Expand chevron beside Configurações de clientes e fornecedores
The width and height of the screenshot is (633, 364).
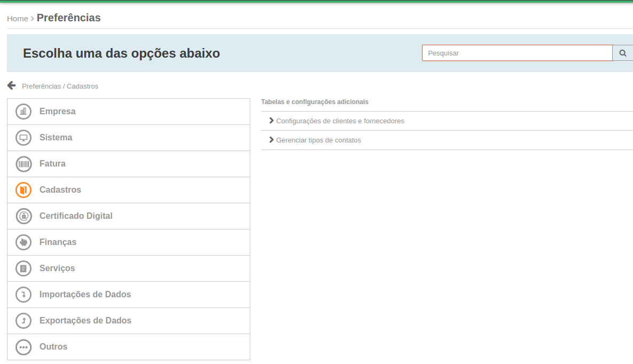(x=271, y=121)
